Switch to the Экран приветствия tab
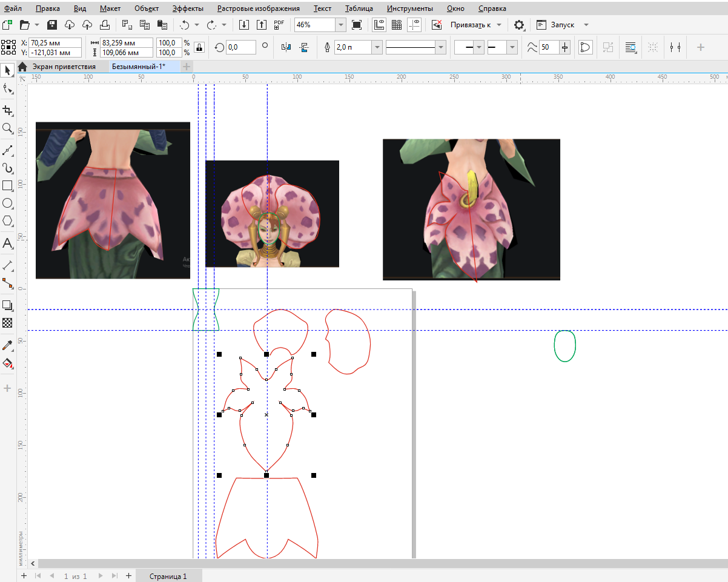 pos(64,67)
